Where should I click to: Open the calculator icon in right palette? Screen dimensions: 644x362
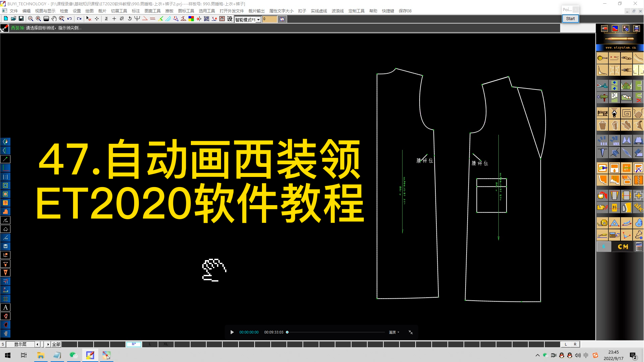click(639, 247)
